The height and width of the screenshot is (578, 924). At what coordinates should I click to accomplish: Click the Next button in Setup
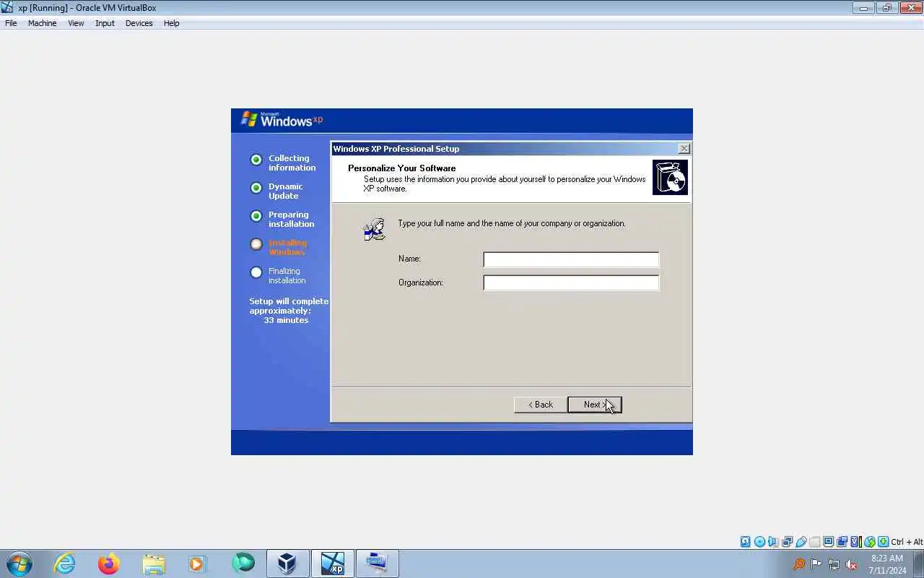pos(594,405)
